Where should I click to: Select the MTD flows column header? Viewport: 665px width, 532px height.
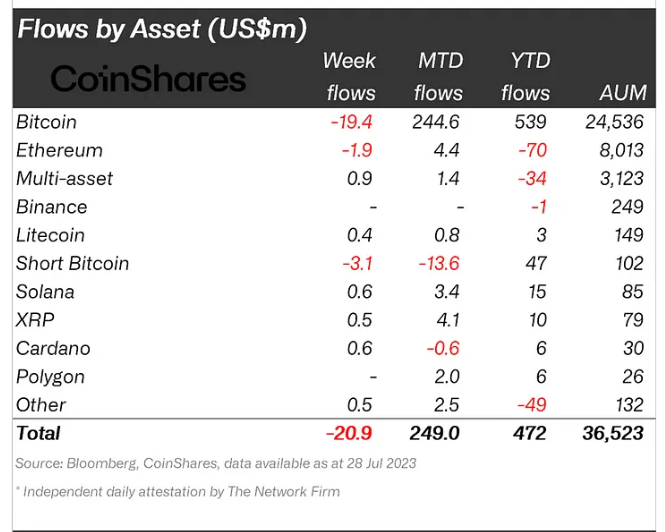pyautogui.click(x=440, y=76)
